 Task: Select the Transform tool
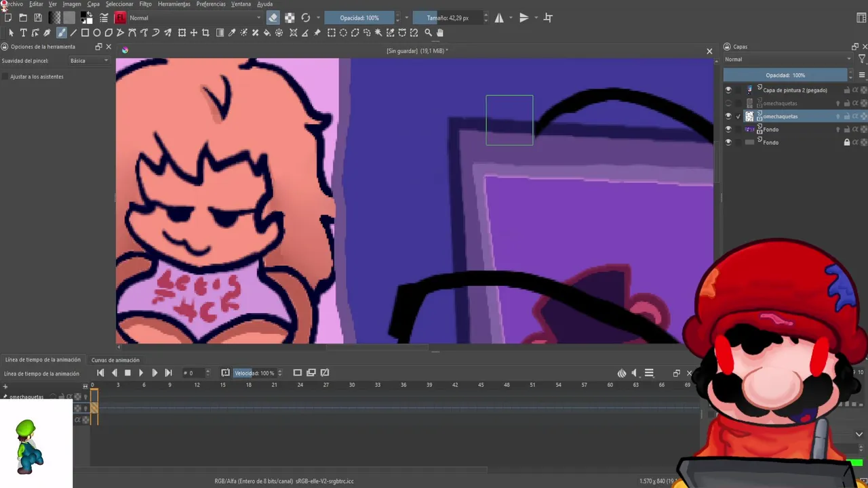click(x=182, y=33)
